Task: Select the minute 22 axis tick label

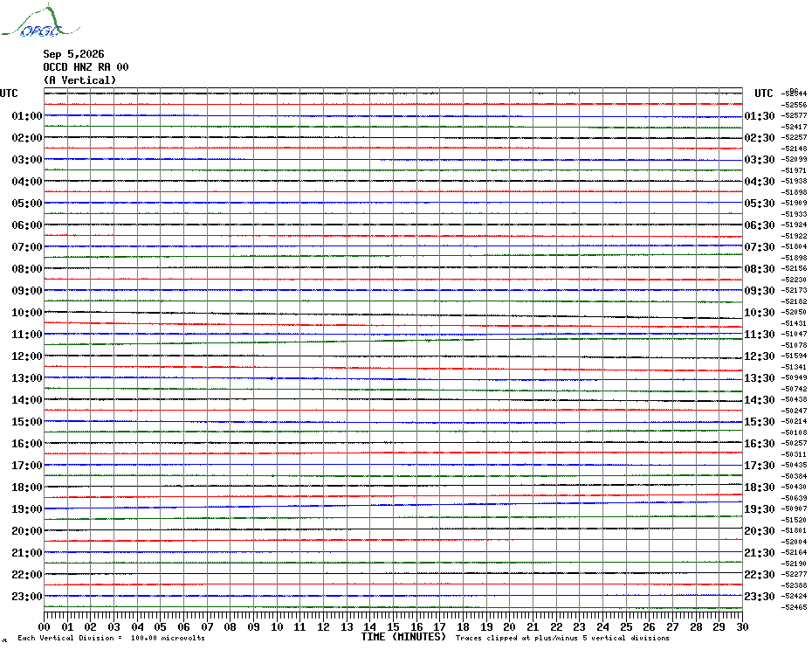Action: (556, 626)
